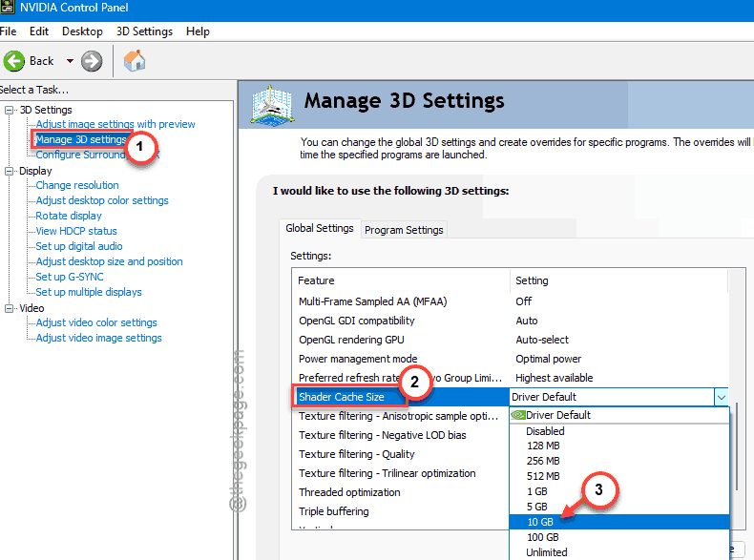Image resolution: width=754 pixels, height=560 pixels.
Task: Open Set up G-SYNC task
Action: pyautogui.click(x=70, y=277)
